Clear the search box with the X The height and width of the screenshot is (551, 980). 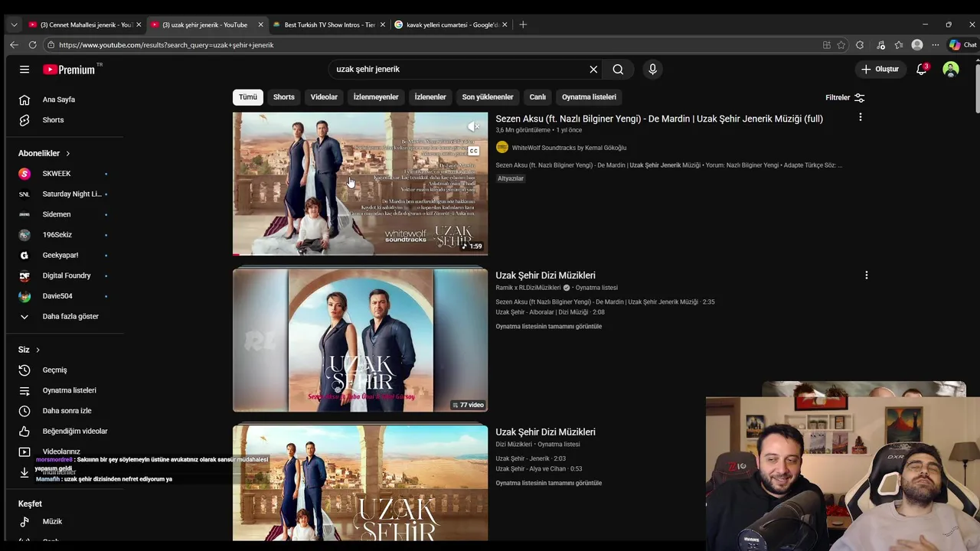click(593, 69)
